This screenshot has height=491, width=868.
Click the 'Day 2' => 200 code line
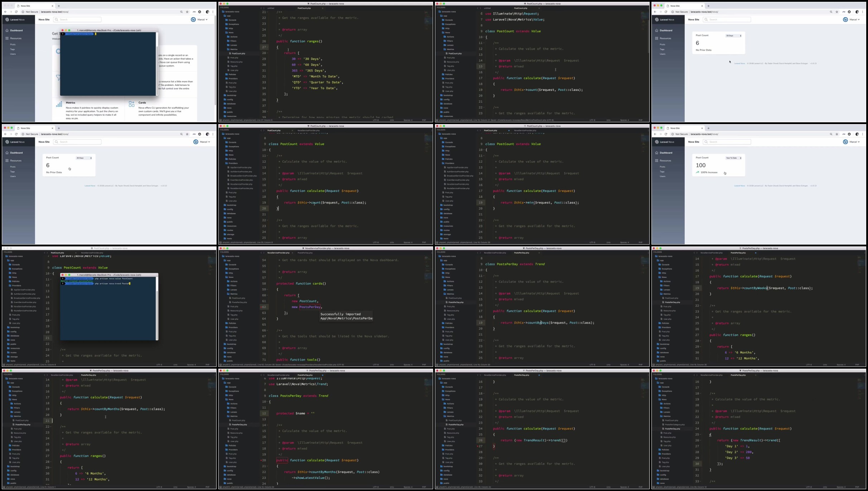(x=739, y=452)
